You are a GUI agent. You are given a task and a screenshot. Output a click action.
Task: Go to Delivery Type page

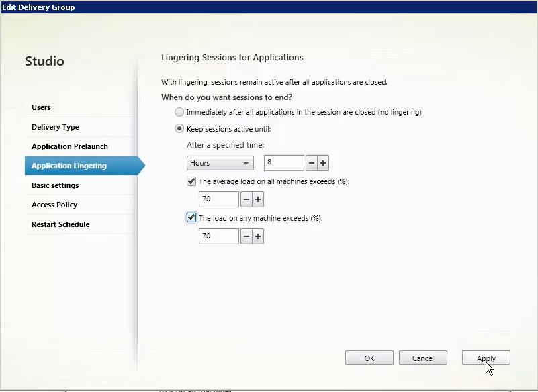81,127
